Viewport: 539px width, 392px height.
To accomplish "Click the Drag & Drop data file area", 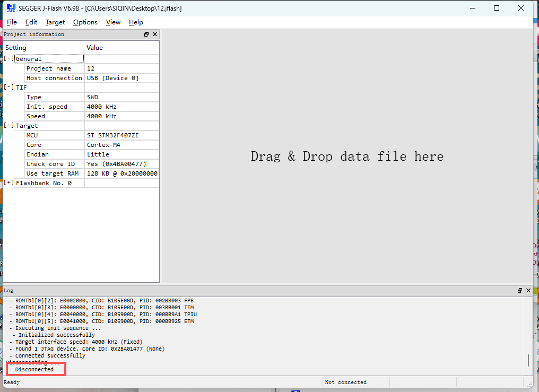I will coord(347,156).
